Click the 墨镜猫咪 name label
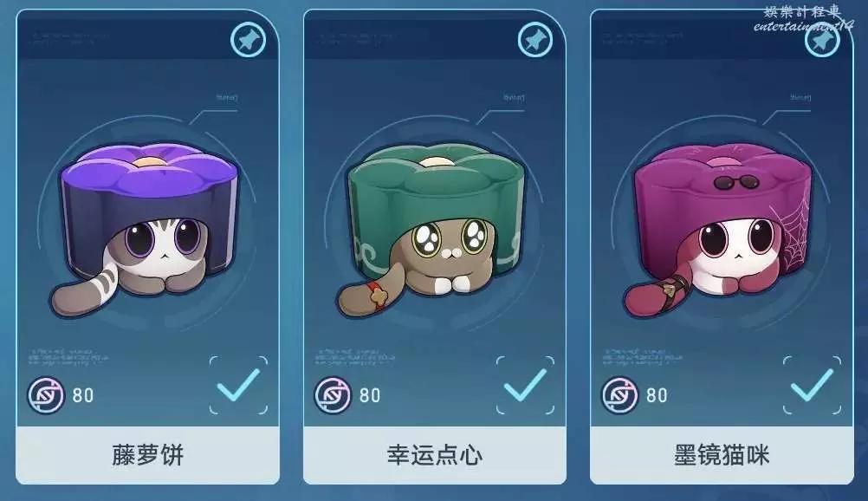Image resolution: width=868 pixels, height=501 pixels. click(x=722, y=456)
